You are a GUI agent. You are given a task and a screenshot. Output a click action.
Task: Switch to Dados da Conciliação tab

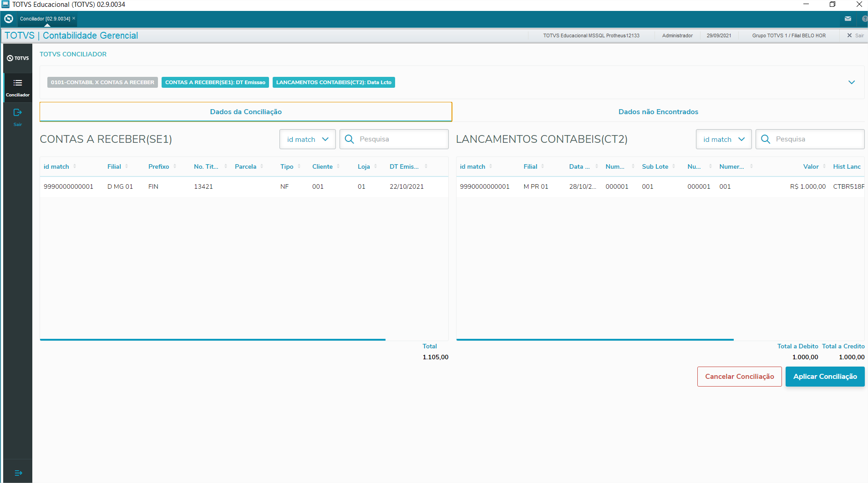point(246,112)
